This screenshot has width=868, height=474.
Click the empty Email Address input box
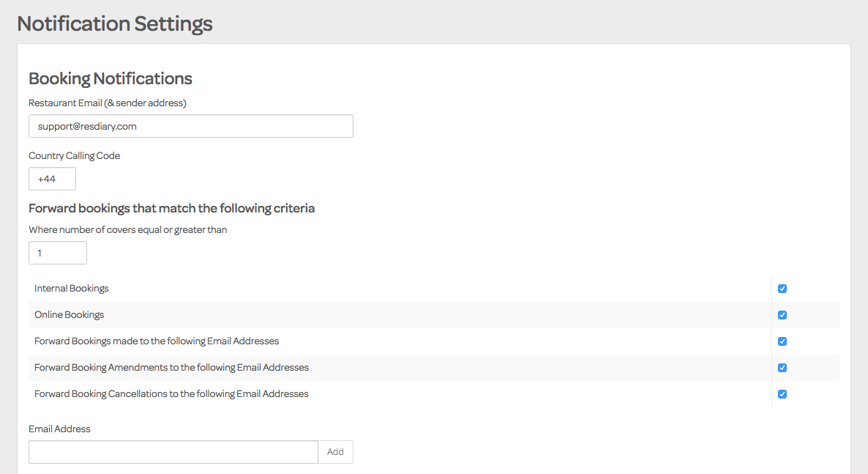[173, 451]
